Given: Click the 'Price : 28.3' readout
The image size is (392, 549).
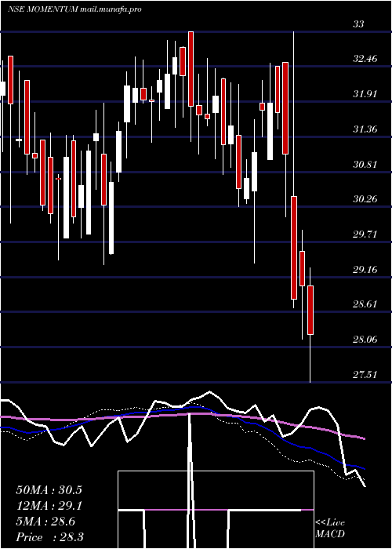Looking at the screenshot, I should pyautogui.click(x=49, y=537).
